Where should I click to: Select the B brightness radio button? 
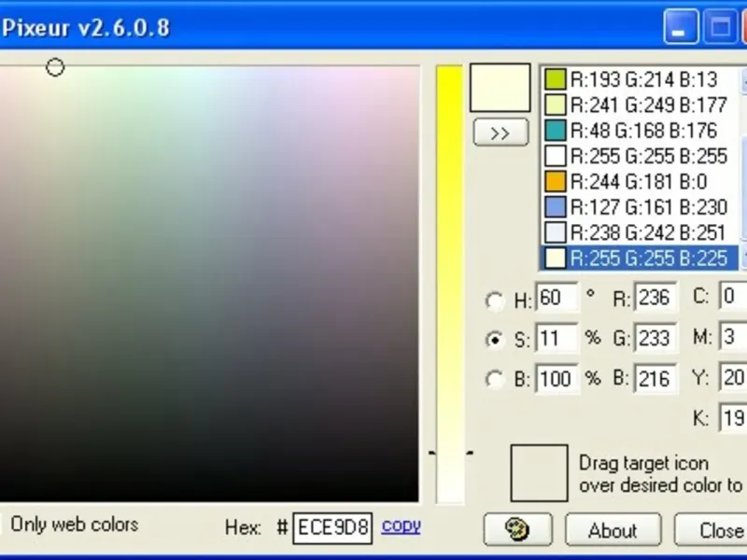(495, 380)
